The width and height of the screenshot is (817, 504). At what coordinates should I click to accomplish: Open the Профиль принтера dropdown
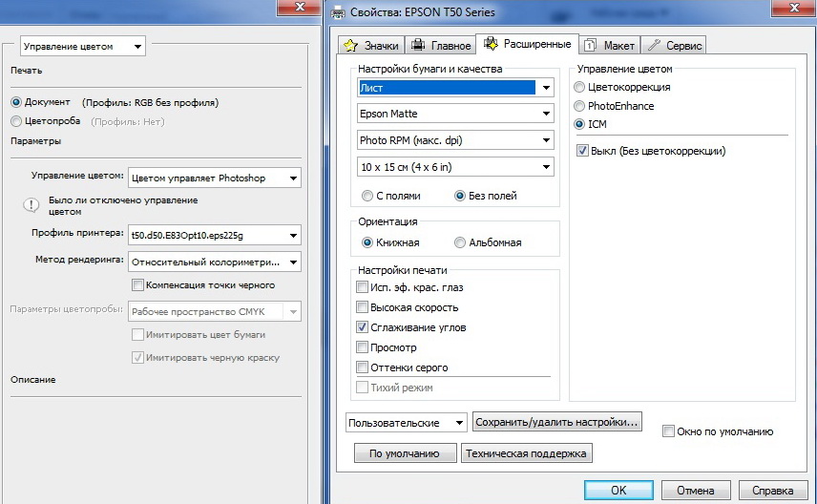coord(215,235)
